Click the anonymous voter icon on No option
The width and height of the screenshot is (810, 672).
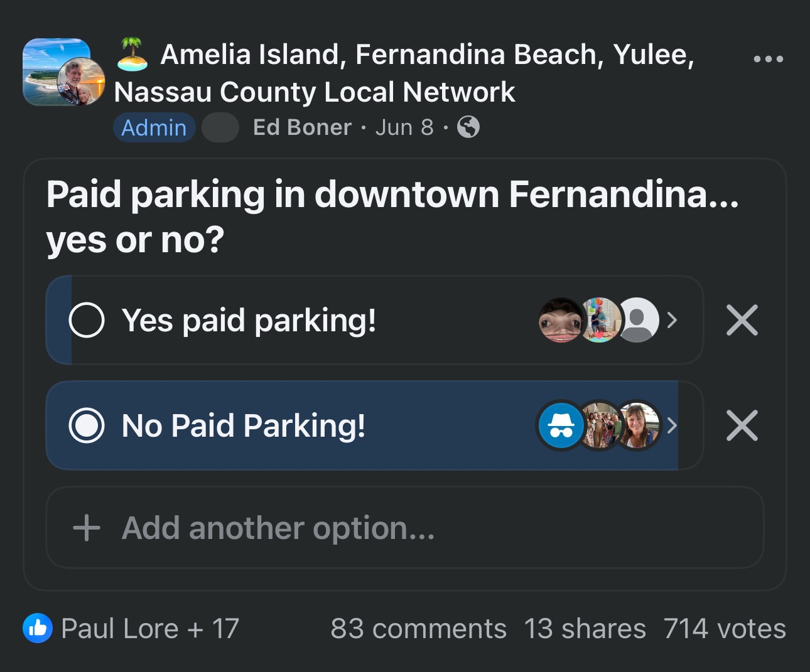click(x=561, y=426)
